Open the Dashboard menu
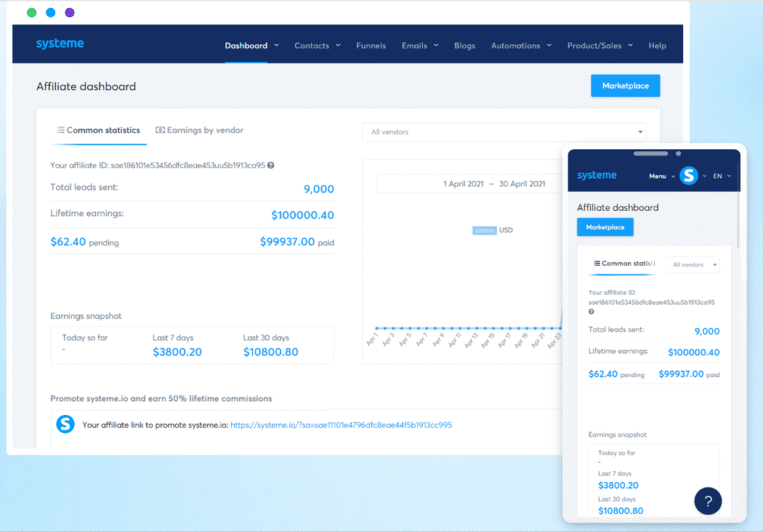 (246, 45)
